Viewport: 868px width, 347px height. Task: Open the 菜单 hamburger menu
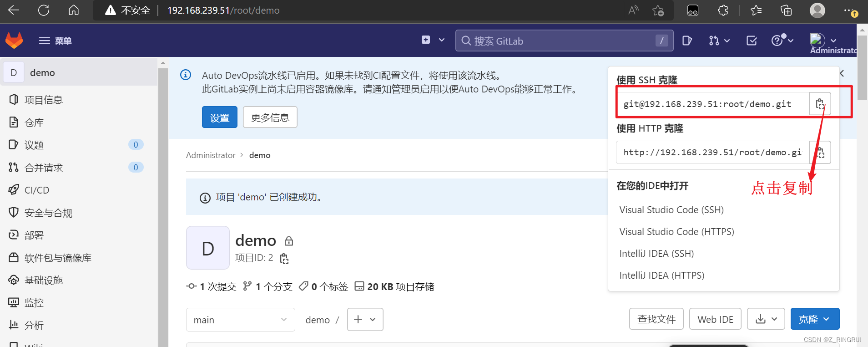[x=55, y=41]
